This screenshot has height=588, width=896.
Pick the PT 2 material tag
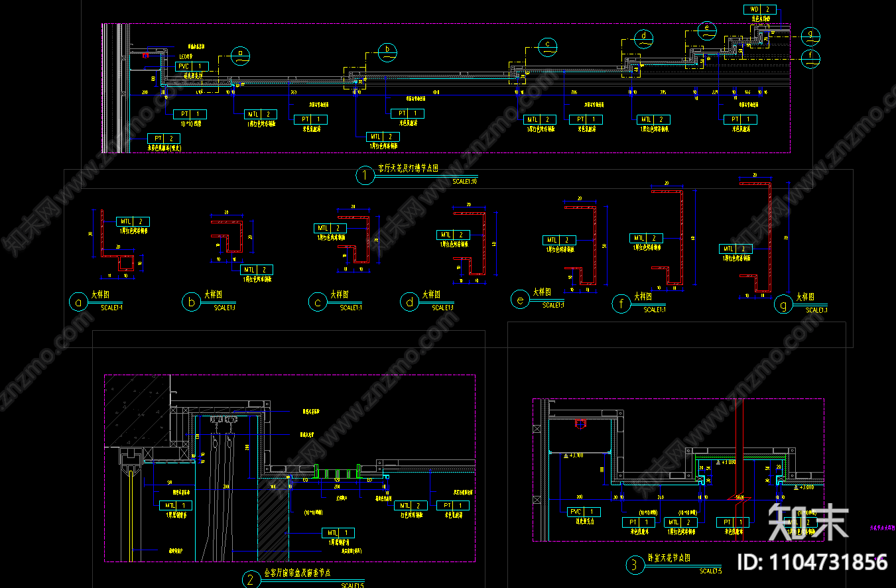(x=164, y=138)
